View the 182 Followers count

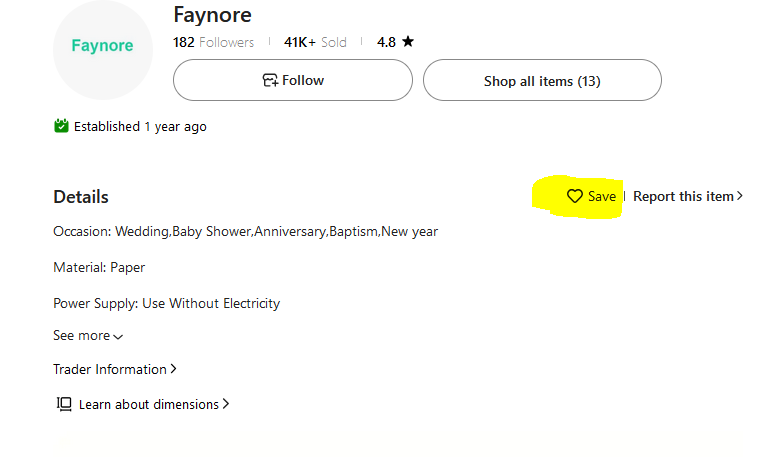pyautogui.click(x=213, y=42)
